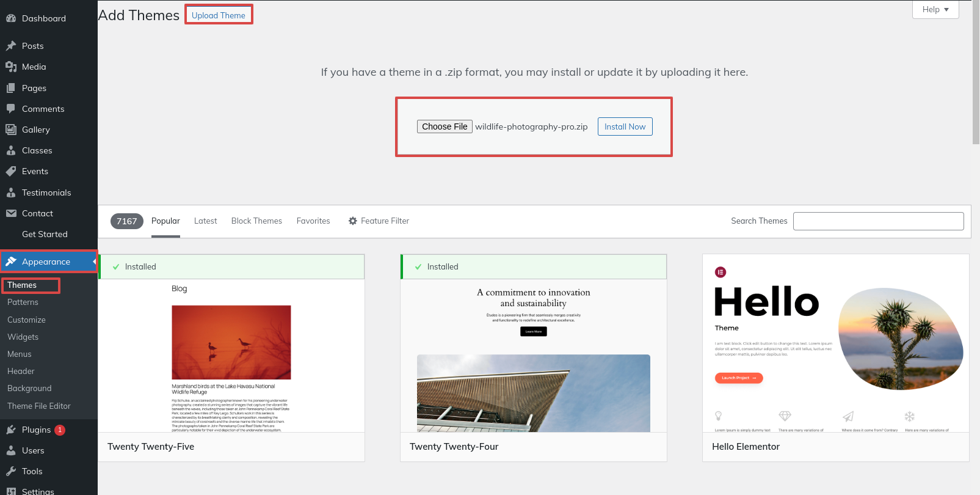
Task: Click the Choose File button
Action: pos(445,127)
